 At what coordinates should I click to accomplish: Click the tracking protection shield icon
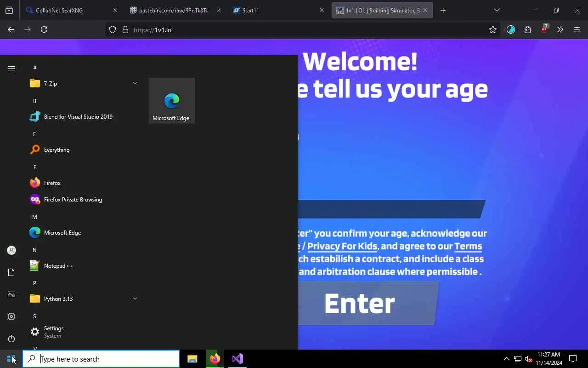click(113, 29)
